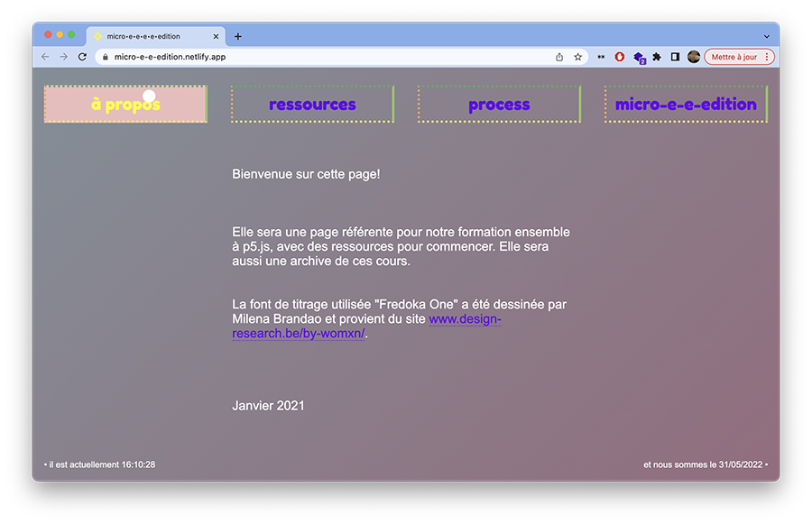The width and height of the screenshot is (812, 524).
Task: Open the red Opera-style extension icon
Action: (619, 57)
